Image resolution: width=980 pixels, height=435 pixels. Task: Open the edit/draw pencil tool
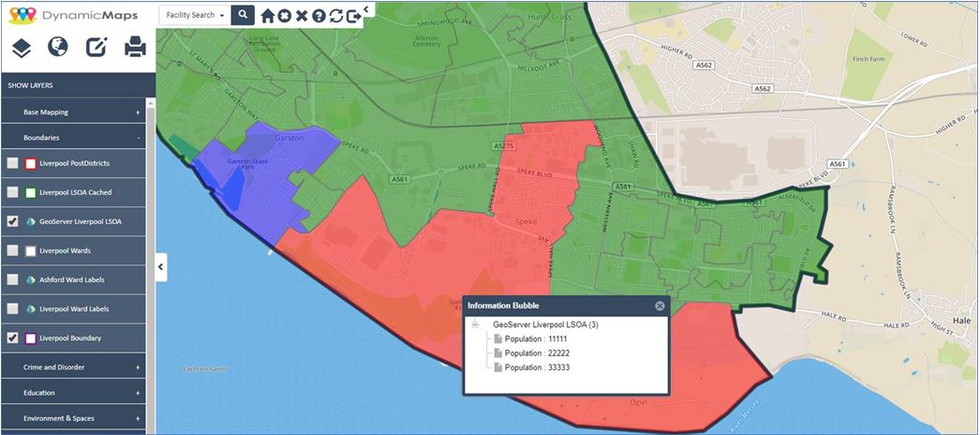tap(97, 47)
